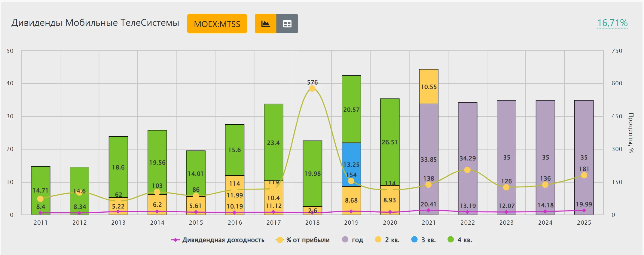Click the MOEX:MTSS ticker button
The width and height of the screenshot is (644, 255).
click(x=217, y=23)
